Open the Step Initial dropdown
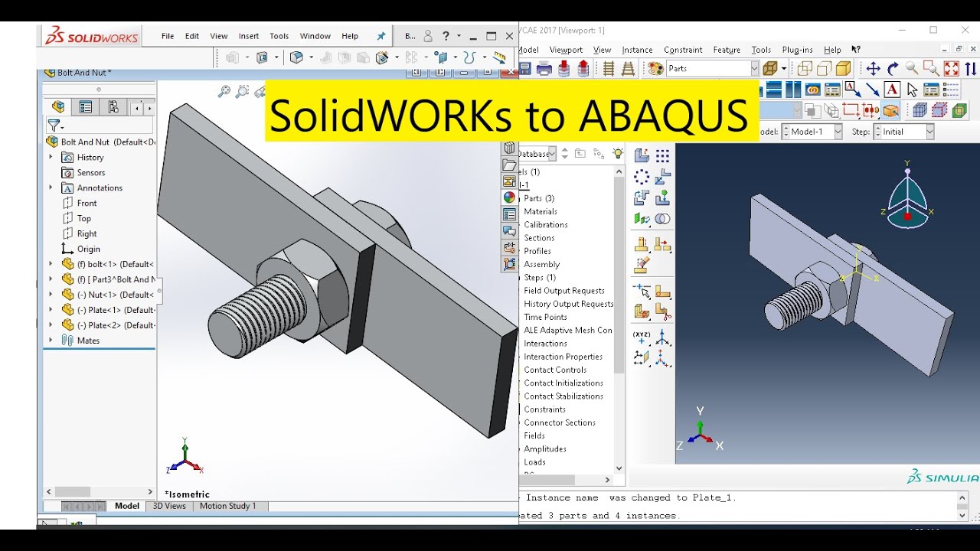 click(929, 132)
